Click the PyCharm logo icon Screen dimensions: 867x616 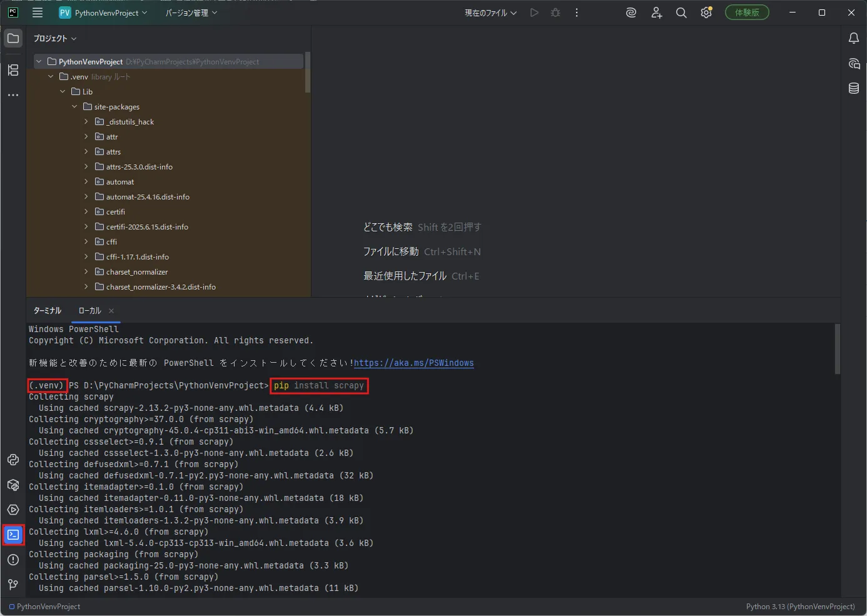13,13
